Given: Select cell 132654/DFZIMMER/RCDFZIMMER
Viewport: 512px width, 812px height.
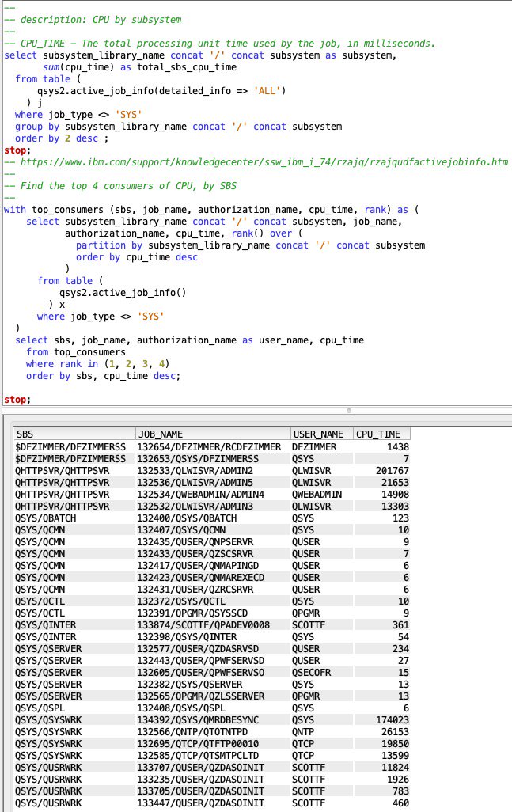Looking at the screenshot, I should (x=209, y=446).
